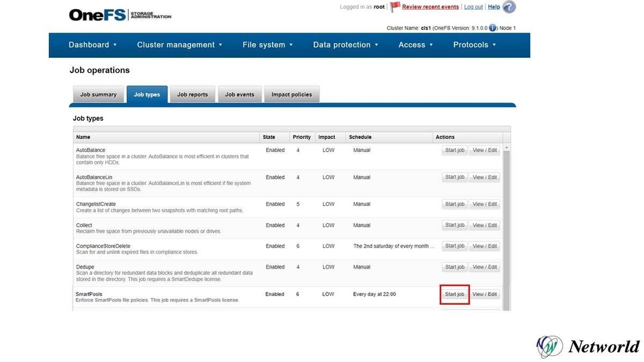Open the Job reports tab
Screen dimensions: 644x362
coord(193,94)
